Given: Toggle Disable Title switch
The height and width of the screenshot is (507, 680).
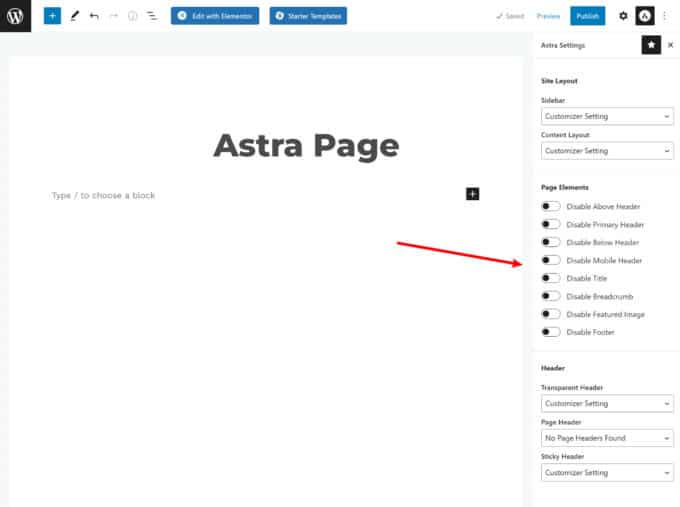Looking at the screenshot, I should click(x=551, y=278).
